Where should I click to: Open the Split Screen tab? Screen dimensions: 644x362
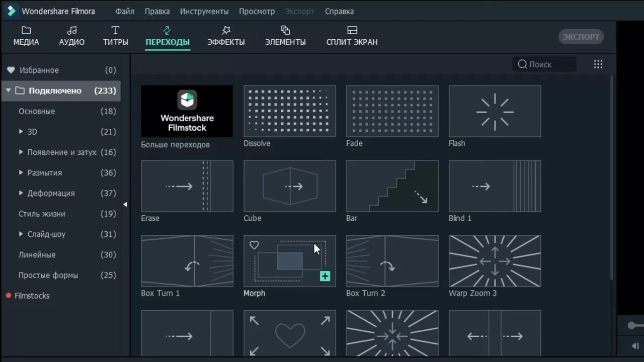pyautogui.click(x=352, y=36)
